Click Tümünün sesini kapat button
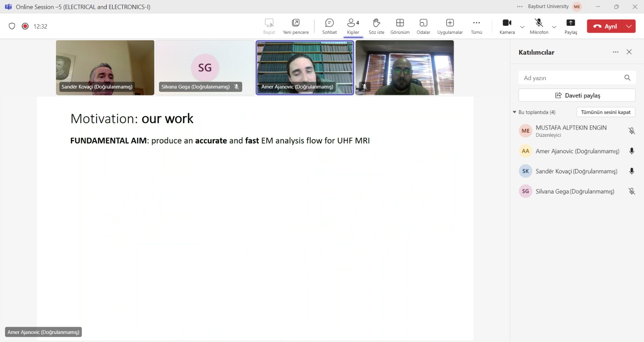The width and height of the screenshot is (644, 342). click(x=605, y=112)
